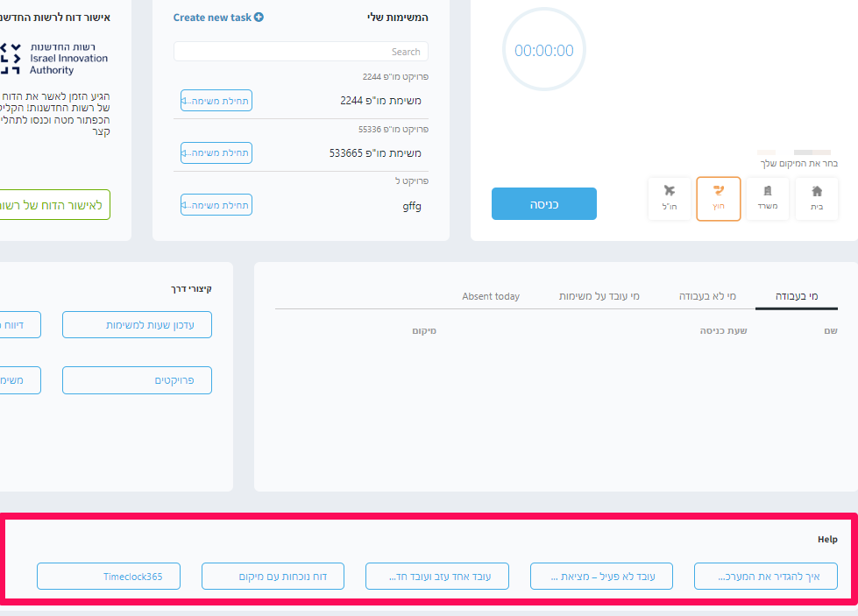Open the Timeclock365 help link
The height and width of the screenshot is (616, 858).
coord(109,576)
